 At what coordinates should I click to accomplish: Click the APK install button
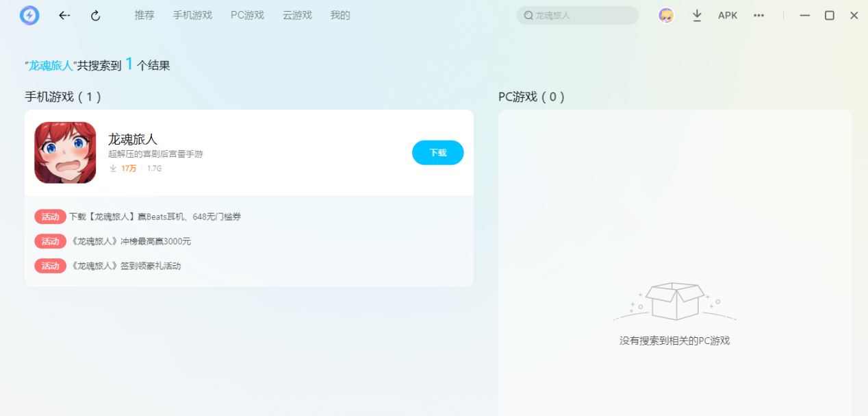[728, 15]
